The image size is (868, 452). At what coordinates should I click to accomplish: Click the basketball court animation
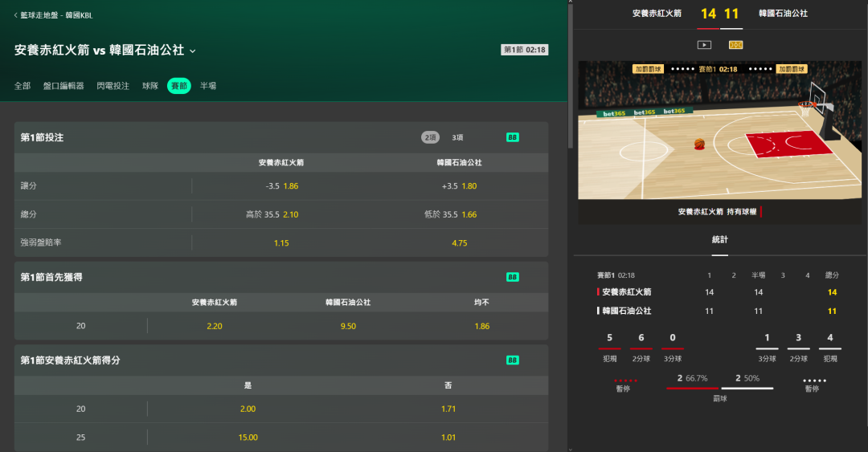tap(719, 130)
